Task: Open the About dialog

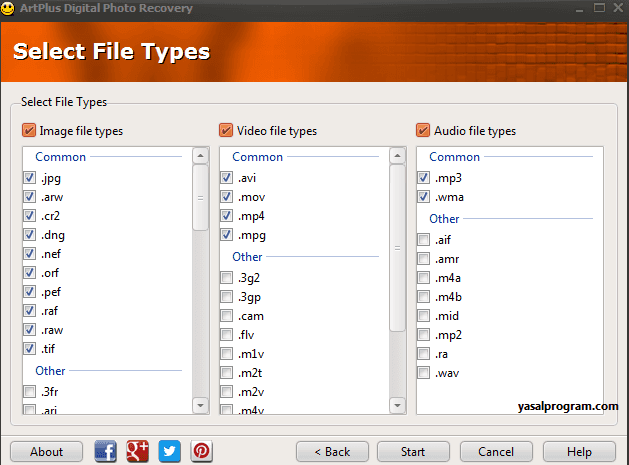Action: 46,451
